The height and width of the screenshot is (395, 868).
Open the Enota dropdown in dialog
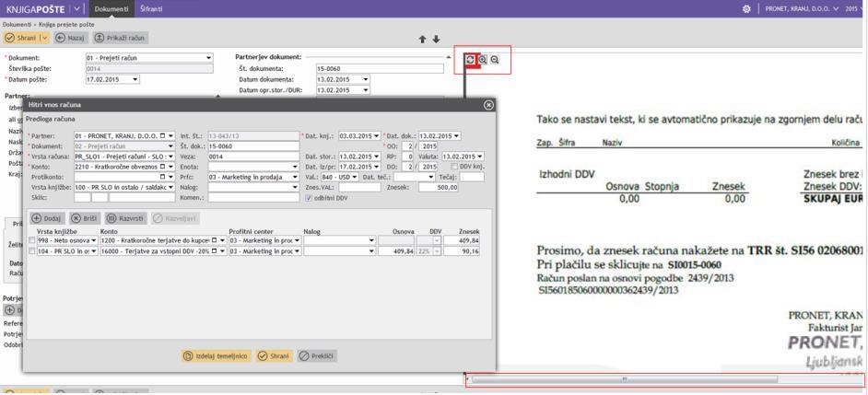[295, 167]
